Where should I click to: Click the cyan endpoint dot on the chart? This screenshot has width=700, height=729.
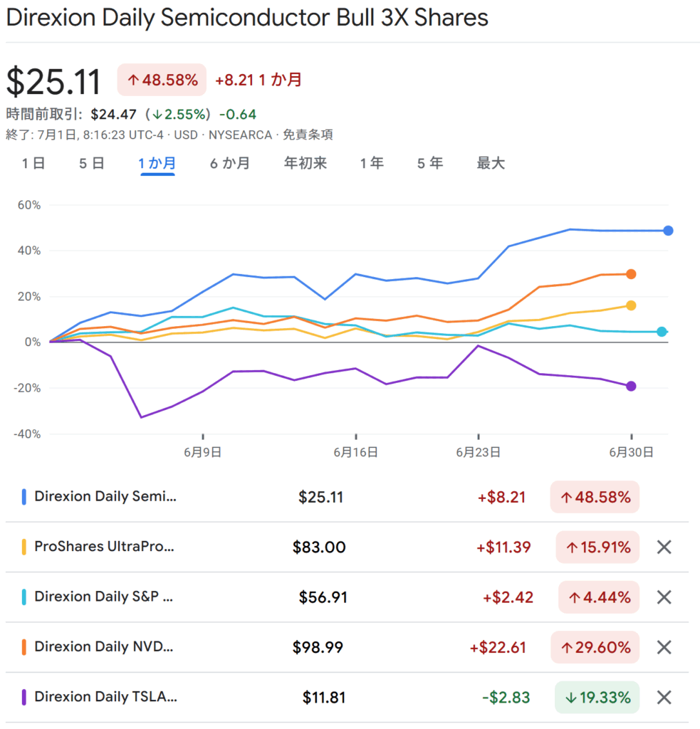pyautogui.click(x=662, y=332)
